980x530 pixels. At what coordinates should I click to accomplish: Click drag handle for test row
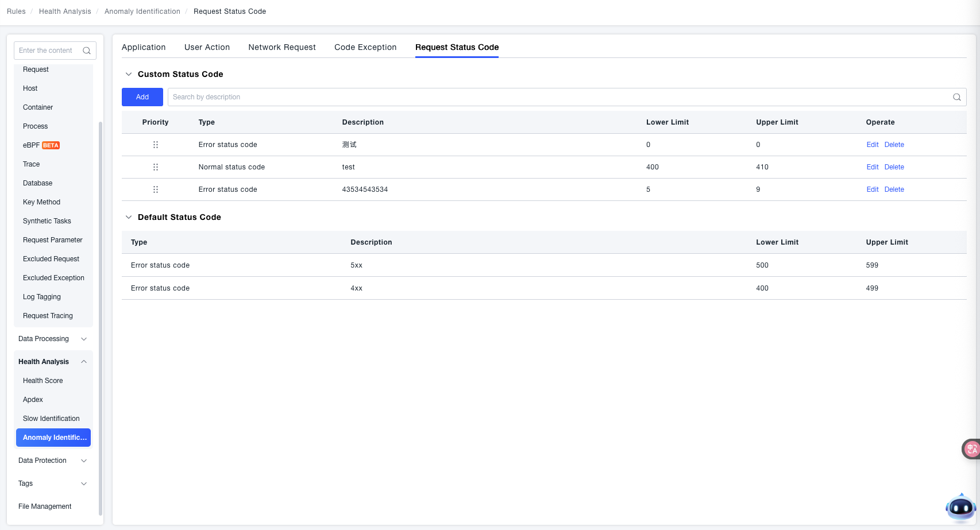tap(156, 167)
